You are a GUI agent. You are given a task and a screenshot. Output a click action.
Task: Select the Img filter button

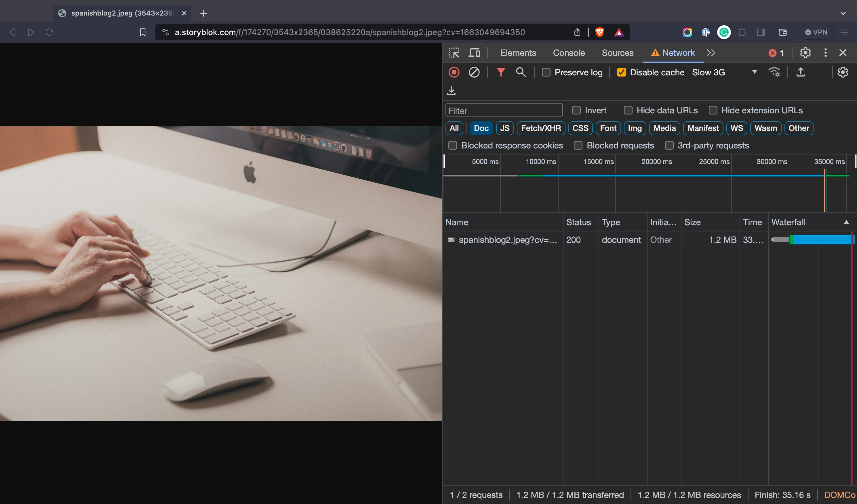(635, 128)
